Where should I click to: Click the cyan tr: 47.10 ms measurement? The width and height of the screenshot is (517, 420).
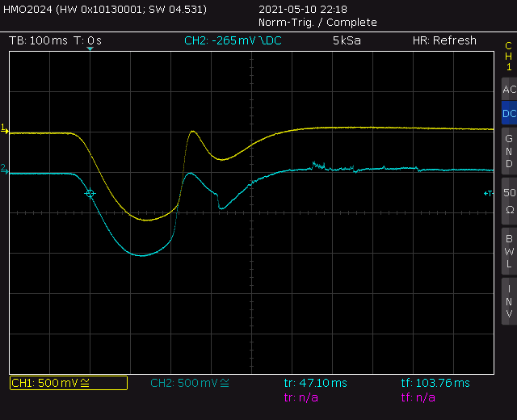316,383
